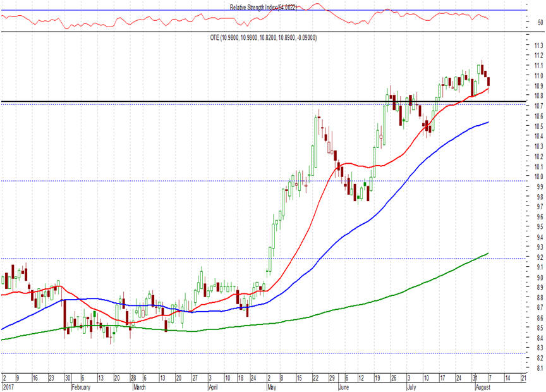Viewport: 546px width, 392px height.
Task: Click the May month label
Action: (x=272, y=387)
